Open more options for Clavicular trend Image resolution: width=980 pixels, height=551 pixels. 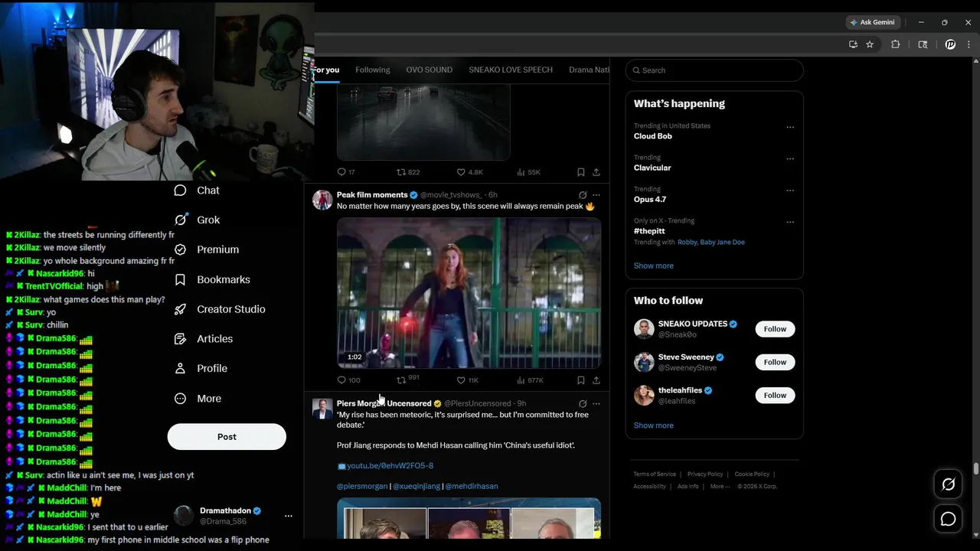(x=790, y=159)
